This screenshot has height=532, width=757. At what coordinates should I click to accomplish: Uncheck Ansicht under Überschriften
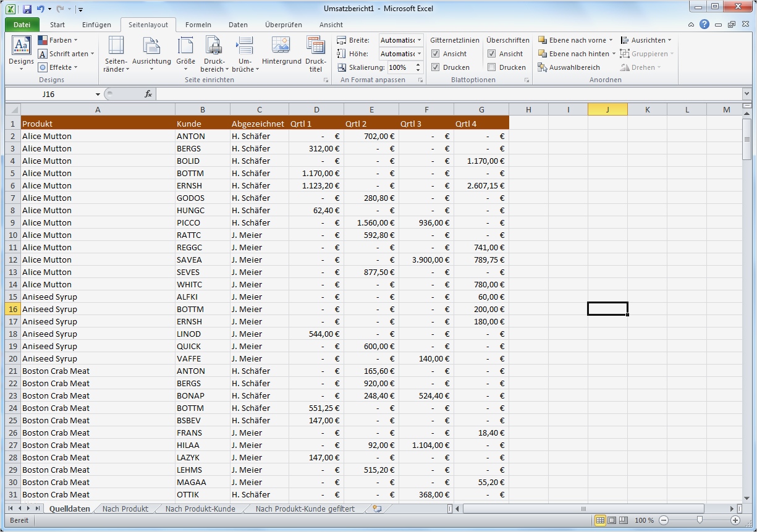click(x=491, y=54)
